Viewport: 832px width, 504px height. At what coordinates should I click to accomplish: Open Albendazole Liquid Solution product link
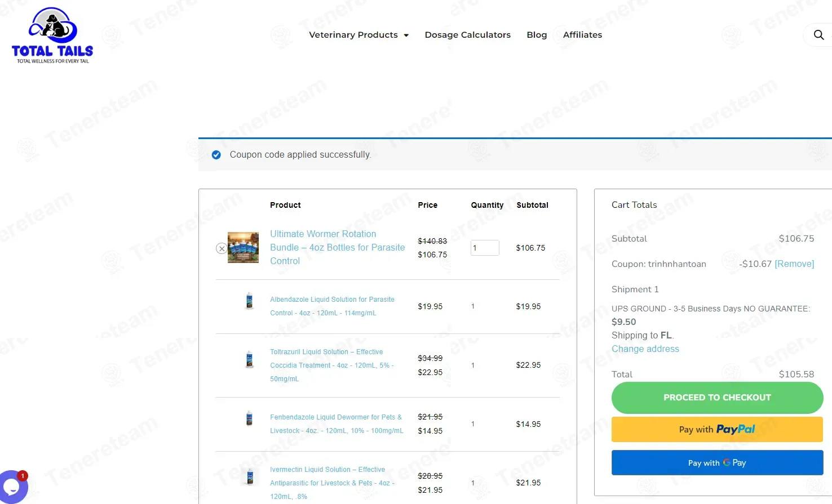point(332,306)
